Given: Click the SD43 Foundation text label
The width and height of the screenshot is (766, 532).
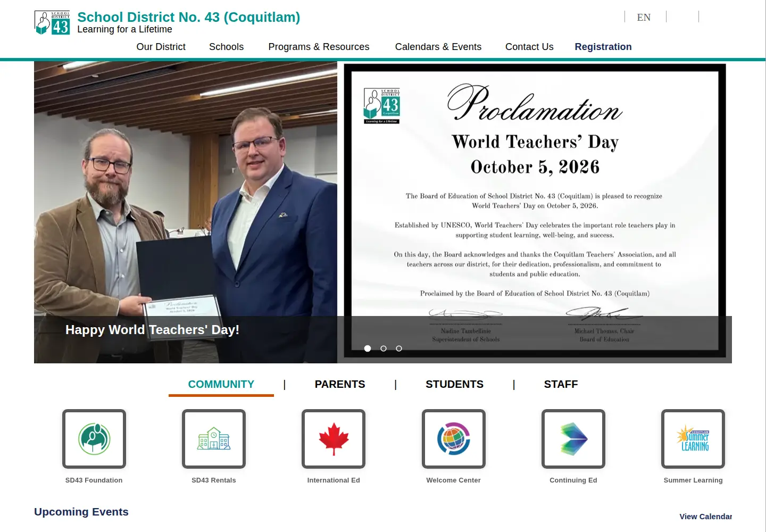Looking at the screenshot, I should coord(94,480).
